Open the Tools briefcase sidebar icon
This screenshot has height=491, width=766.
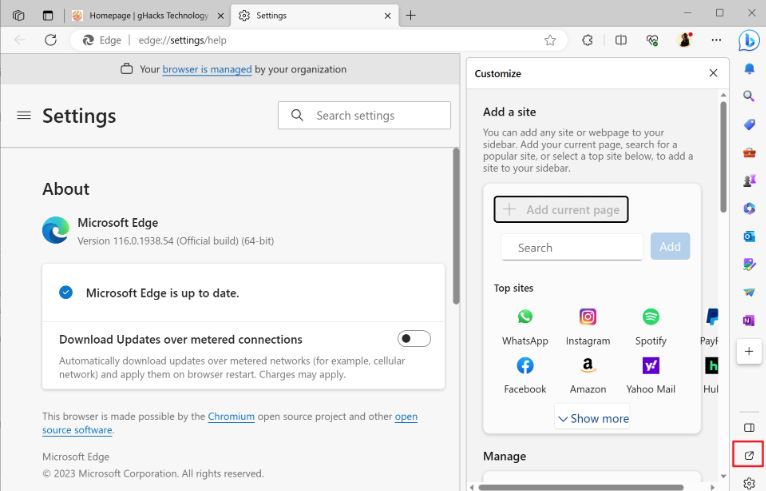749,153
